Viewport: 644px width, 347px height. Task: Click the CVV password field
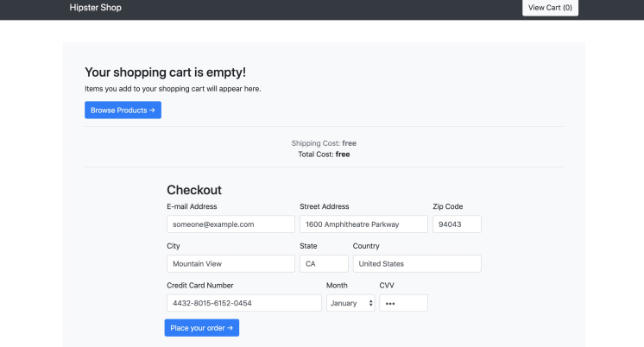[x=403, y=303]
